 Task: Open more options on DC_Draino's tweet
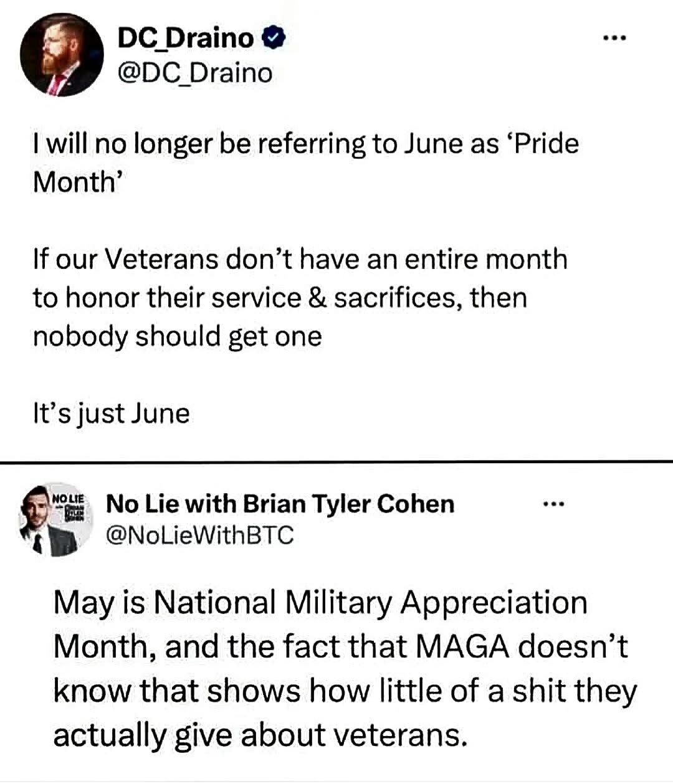[614, 39]
